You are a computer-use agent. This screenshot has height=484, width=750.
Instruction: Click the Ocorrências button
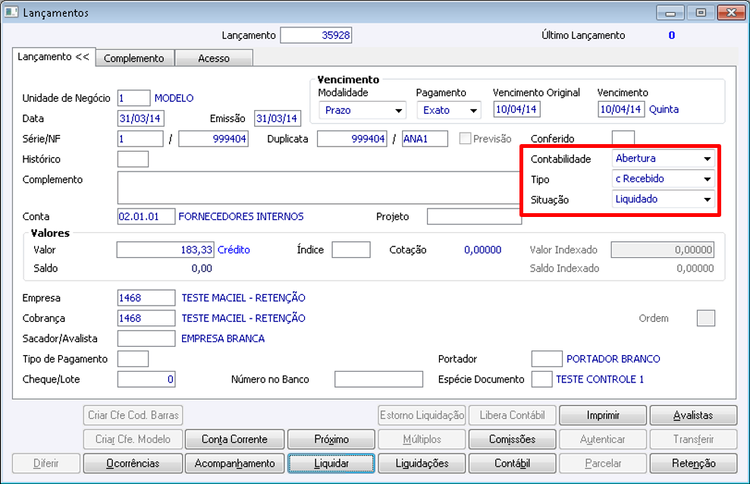click(x=132, y=463)
